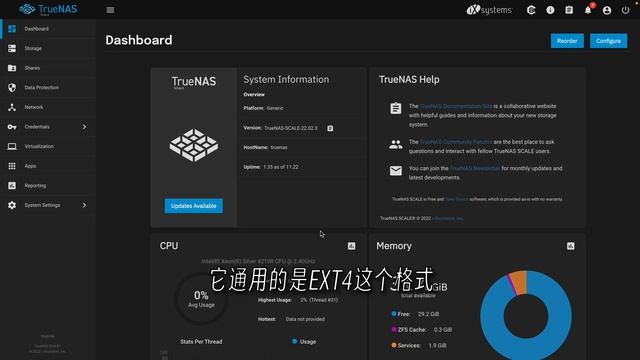Viewport: 640px width, 360px height.
Task: Open the Dashboard menu item
Action: pyautogui.click(x=48, y=29)
